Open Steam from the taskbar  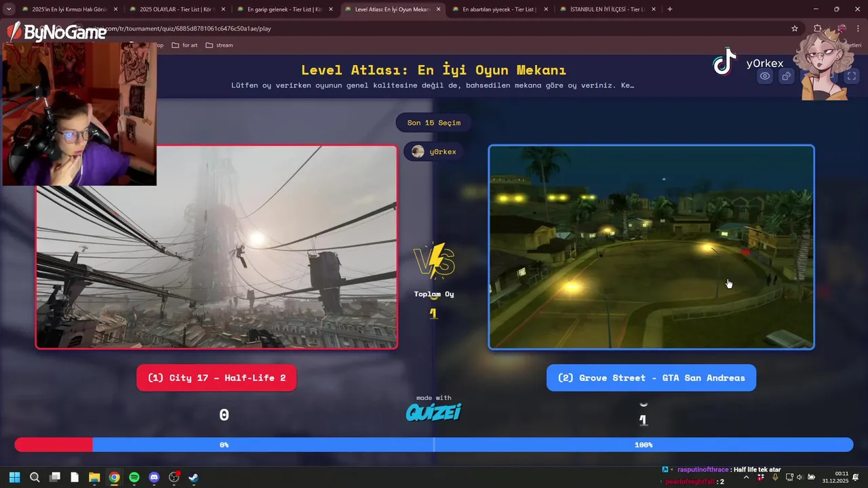click(x=194, y=477)
